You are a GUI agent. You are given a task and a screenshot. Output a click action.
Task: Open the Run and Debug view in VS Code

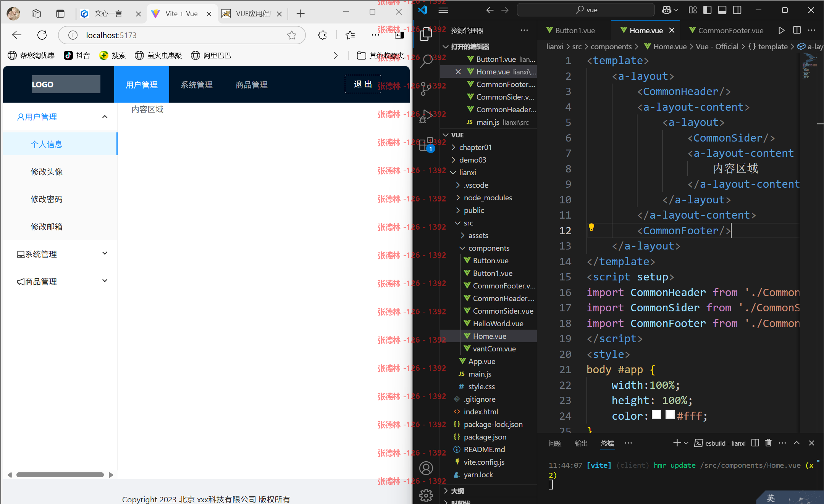[x=426, y=116]
